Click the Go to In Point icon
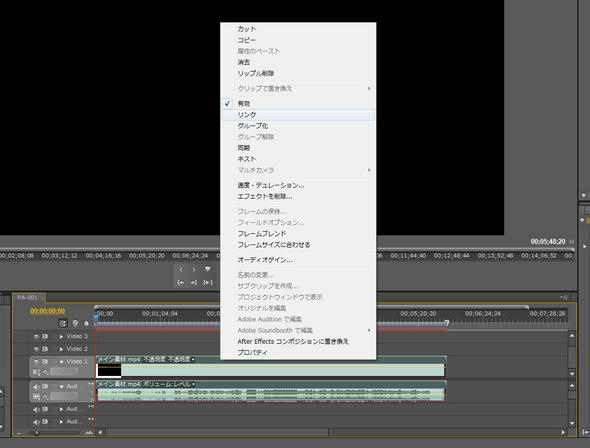 click(181, 282)
